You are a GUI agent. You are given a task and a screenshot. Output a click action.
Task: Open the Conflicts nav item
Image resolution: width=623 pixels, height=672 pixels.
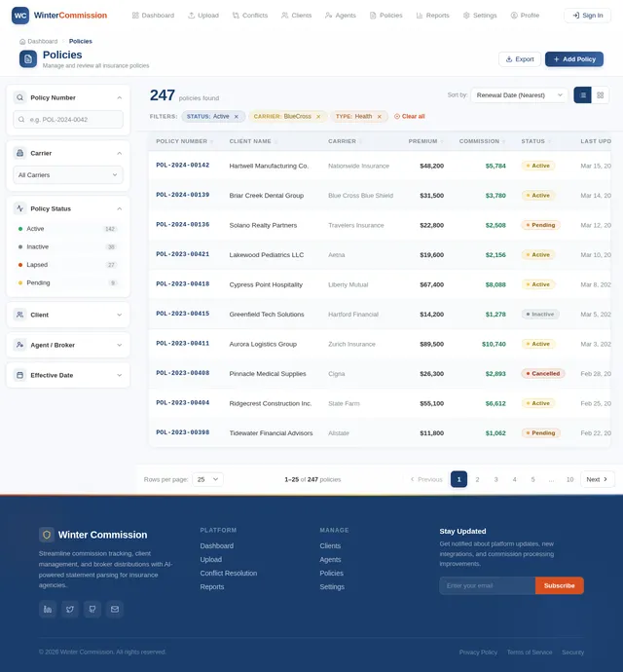tap(250, 16)
